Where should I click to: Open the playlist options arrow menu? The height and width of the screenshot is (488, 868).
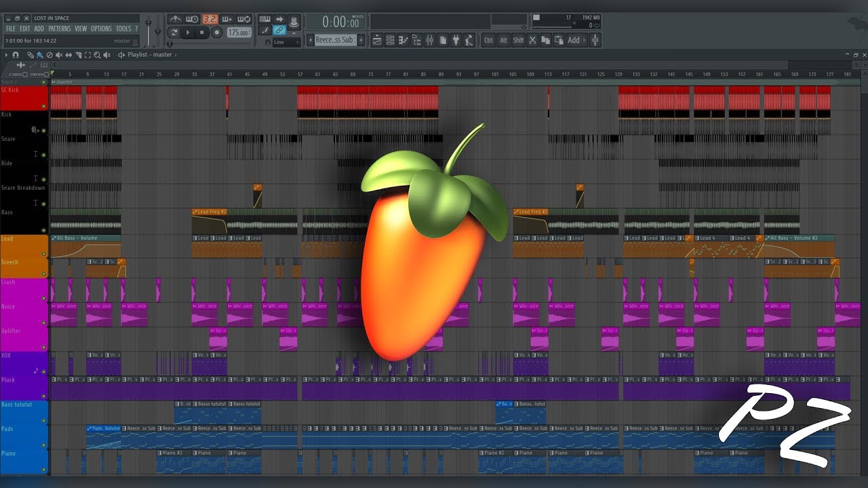pos(7,54)
